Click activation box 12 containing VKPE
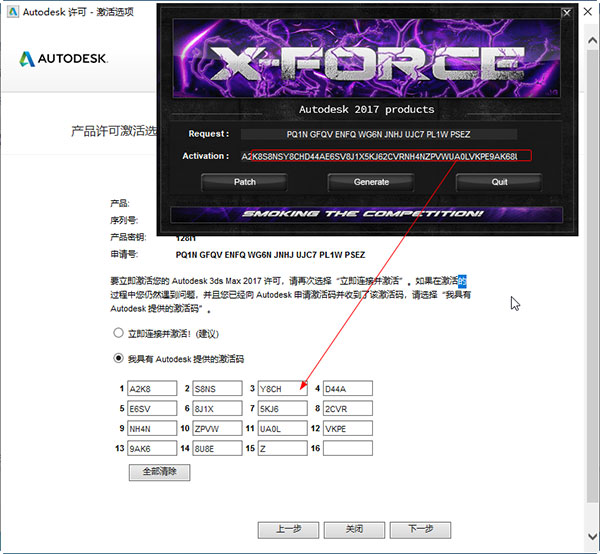 (x=348, y=428)
